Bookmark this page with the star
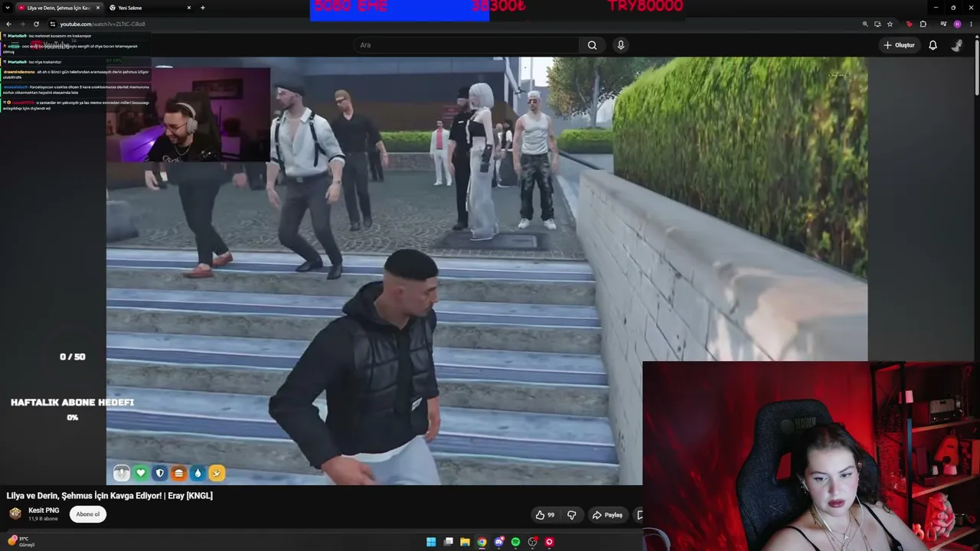This screenshot has height=551, width=980. coord(890,24)
